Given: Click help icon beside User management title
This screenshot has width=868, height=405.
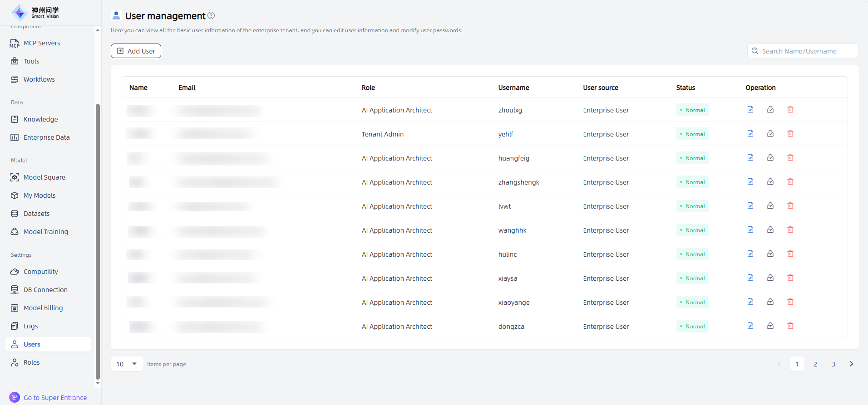Looking at the screenshot, I should pos(211,16).
